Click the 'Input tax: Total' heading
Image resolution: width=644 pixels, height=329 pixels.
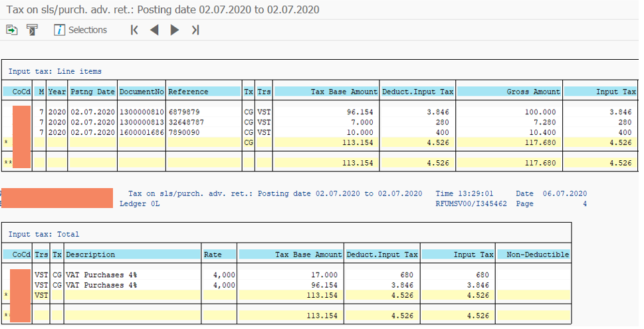click(44, 234)
